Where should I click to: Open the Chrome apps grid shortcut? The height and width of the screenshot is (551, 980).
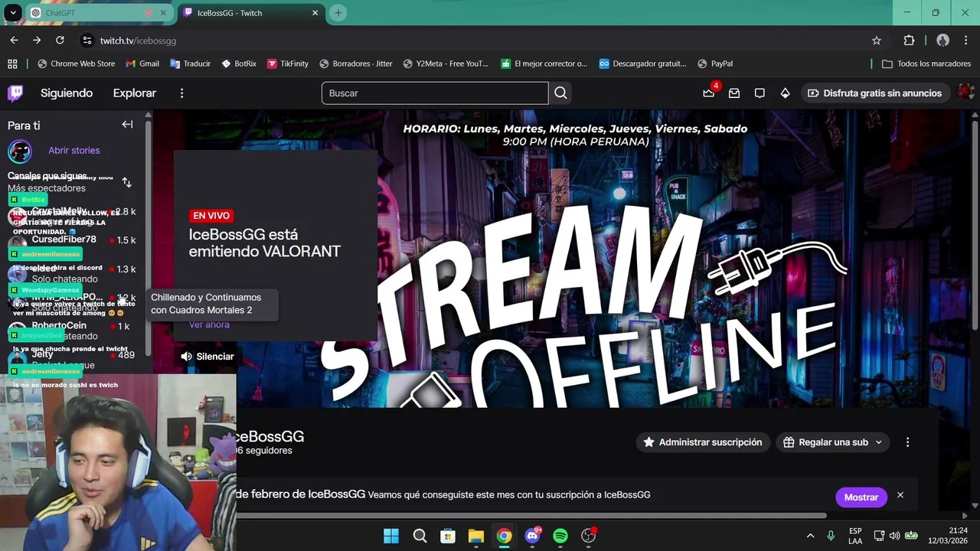[12, 64]
